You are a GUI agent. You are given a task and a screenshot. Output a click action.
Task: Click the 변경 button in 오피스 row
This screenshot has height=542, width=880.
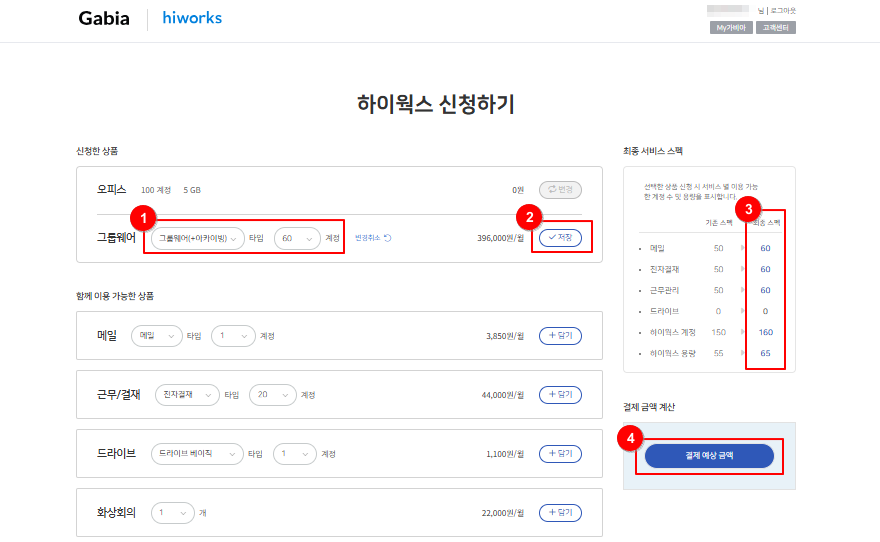pyautogui.click(x=560, y=189)
